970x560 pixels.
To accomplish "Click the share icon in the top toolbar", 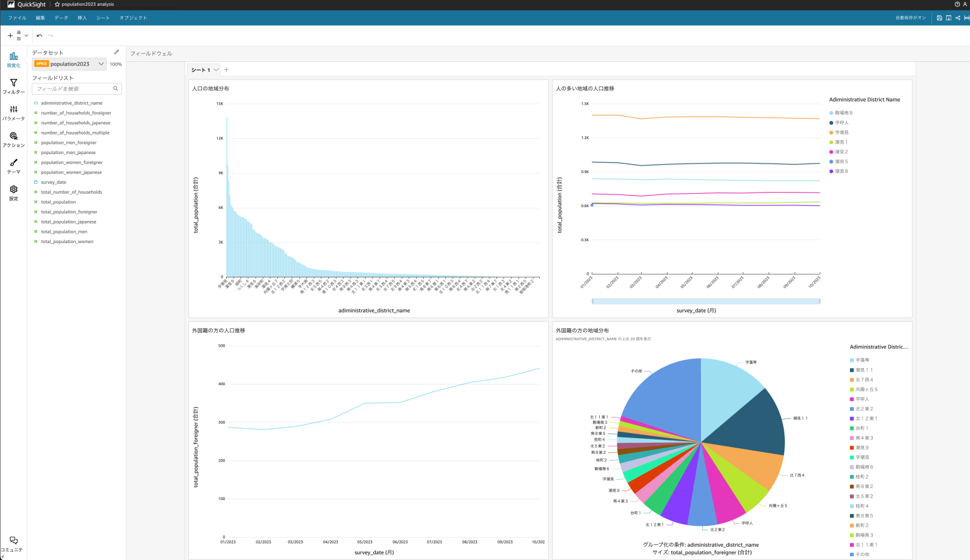I will 957,18.
